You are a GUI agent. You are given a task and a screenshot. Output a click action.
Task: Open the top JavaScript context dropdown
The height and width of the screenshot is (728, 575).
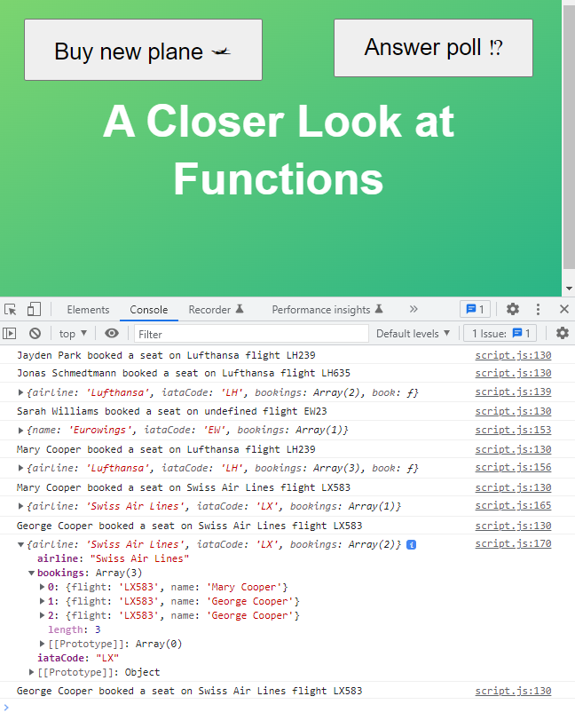click(73, 333)
